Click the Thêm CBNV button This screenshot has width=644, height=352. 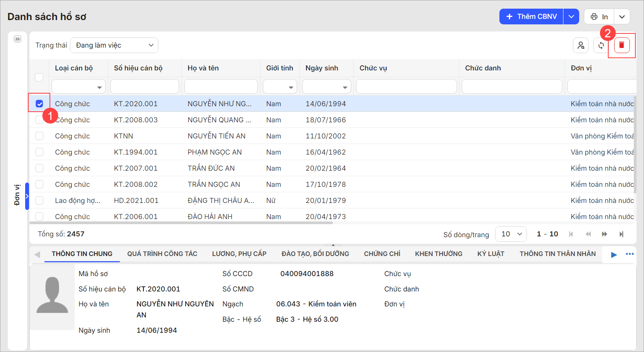pyautogui.click(x=531, y=17)
